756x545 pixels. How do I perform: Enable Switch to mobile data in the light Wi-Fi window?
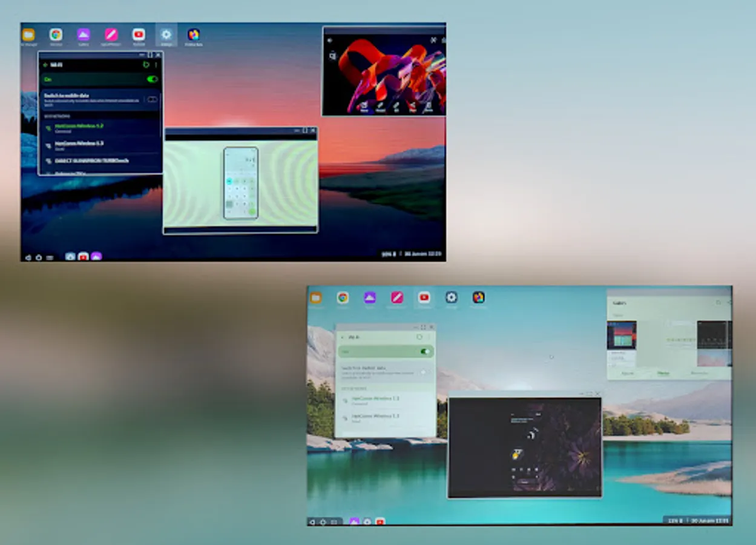[426, 371]
